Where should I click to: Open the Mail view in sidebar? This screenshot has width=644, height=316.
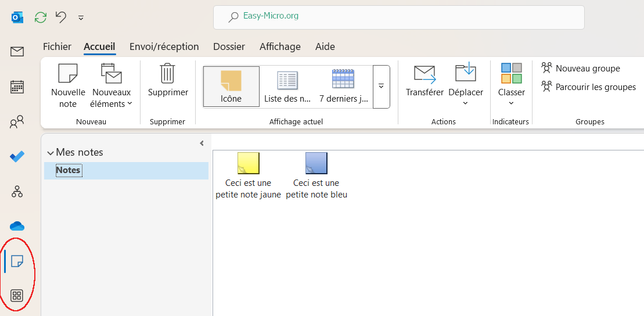tap(17, 51)
